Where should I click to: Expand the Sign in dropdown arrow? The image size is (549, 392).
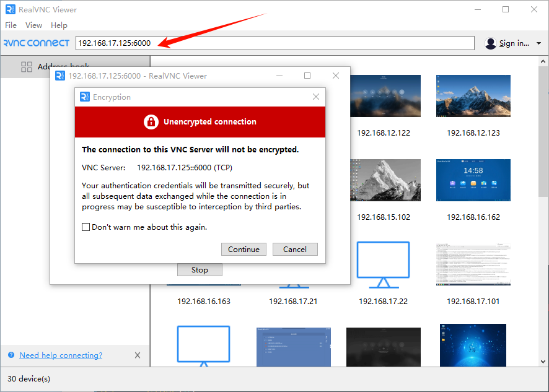pyautogui.click(x=538, y=43)
